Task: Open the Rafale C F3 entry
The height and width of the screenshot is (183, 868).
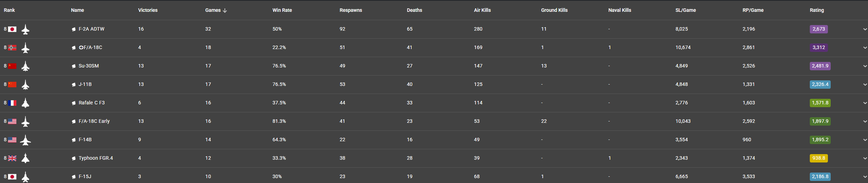Action: (91, 103)
